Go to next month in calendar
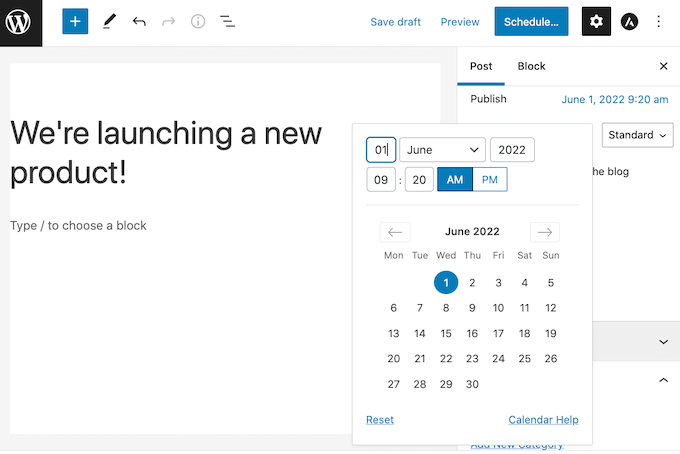 [x=544, y=232]
